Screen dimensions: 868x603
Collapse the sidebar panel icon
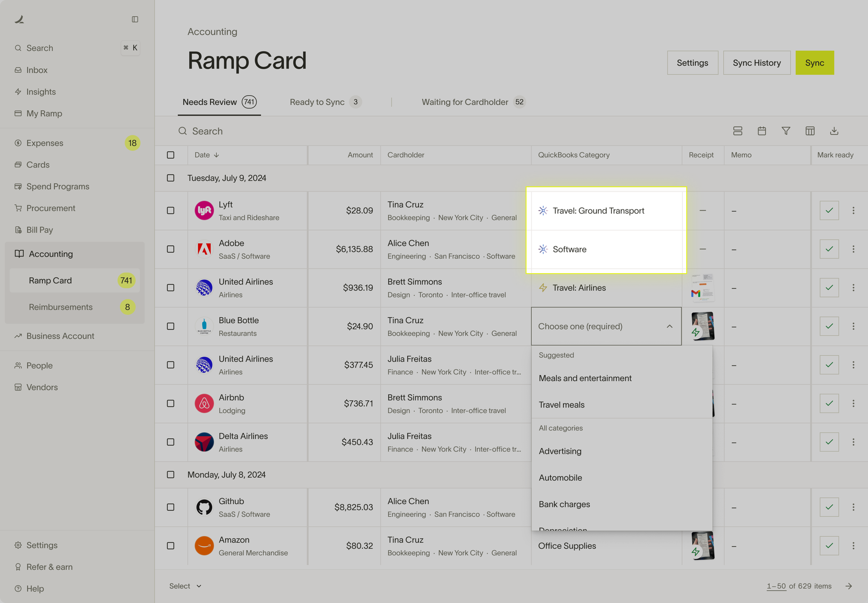coord(135,19)
